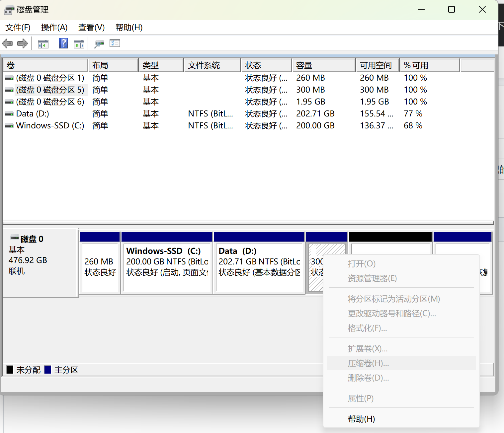Select the 260 MB partition block on 磁盘 0
Image resolution: width=504 pixels, height=433 pixels.
click(100, 267)
